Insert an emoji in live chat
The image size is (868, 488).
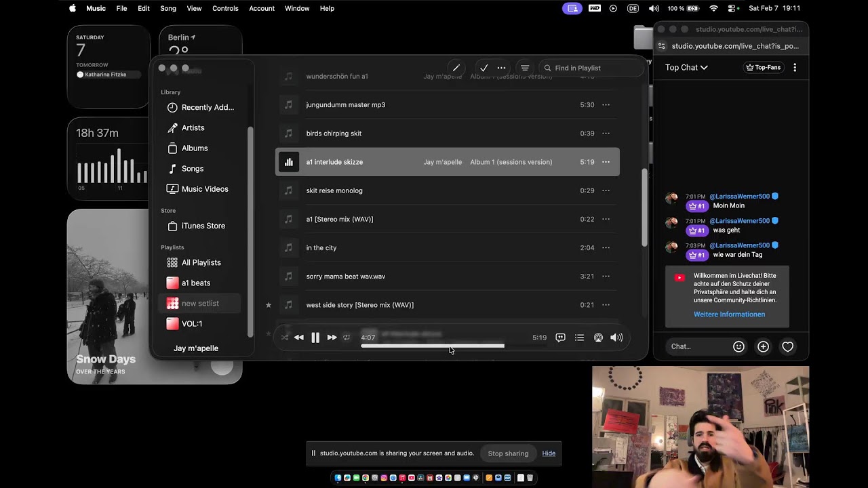[x=738, y=346]
